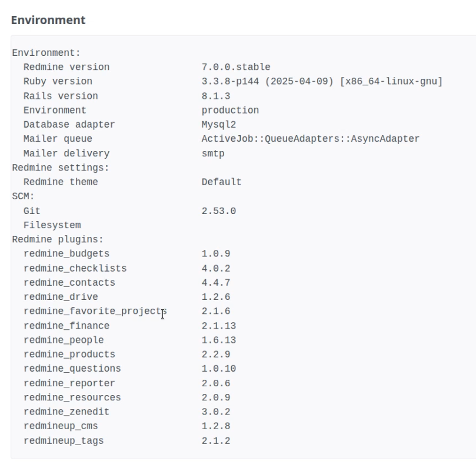Screen dimensions: 476x468
Task: Click redmine_people version 1.6.13
Action: [x=218, y=340]
